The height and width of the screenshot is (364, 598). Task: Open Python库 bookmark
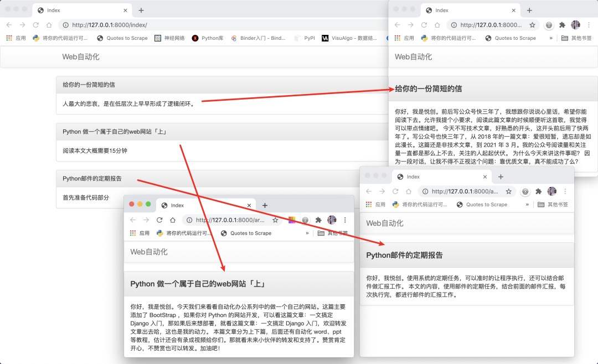208,38
